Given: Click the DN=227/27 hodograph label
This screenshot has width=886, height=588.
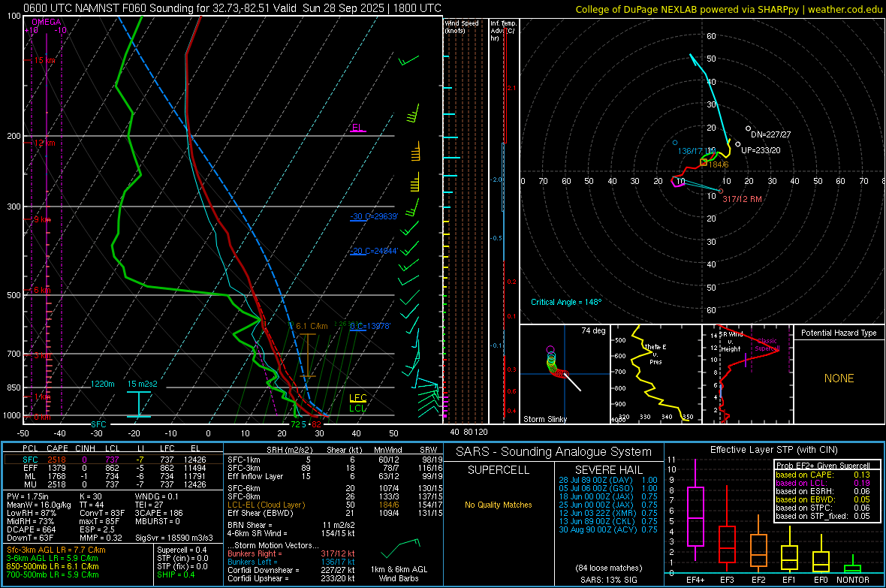Looking at the screenshot, I should (770, 134).
